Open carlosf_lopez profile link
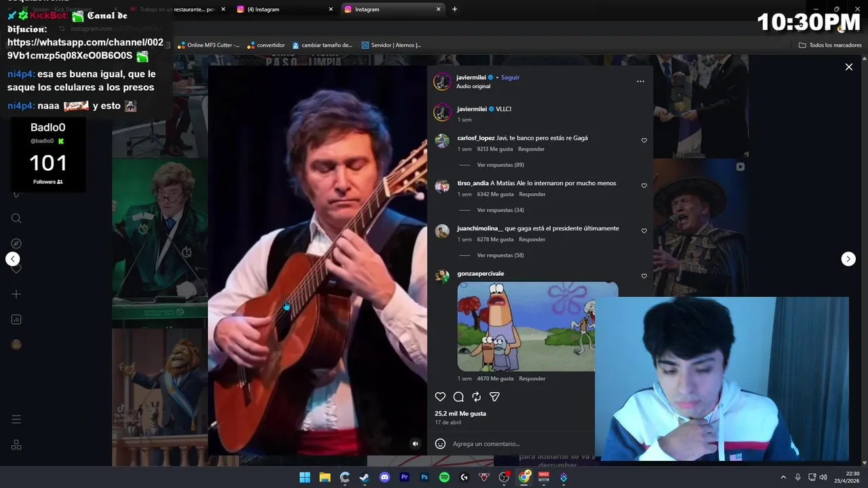Image resolution: width=868 pixels, height=488 pixels. click(x=476, y=138)
